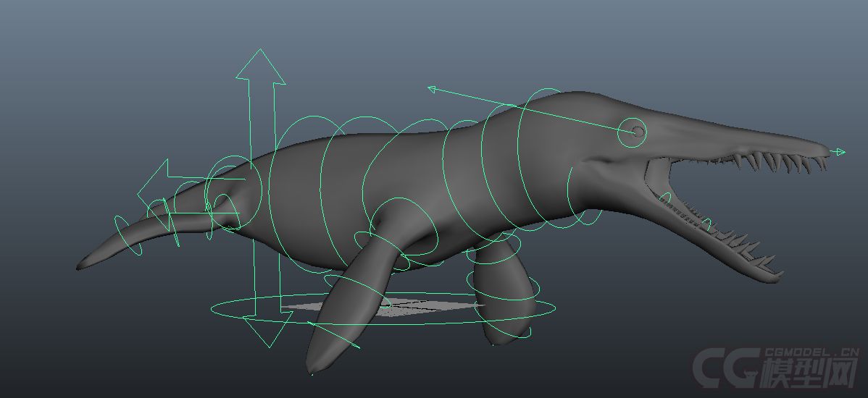Click the lower jaw teeth row

coord(717,230)
